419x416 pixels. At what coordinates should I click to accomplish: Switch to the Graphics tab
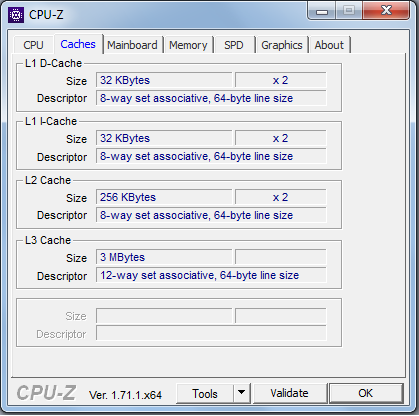click(x=282, y=45)
